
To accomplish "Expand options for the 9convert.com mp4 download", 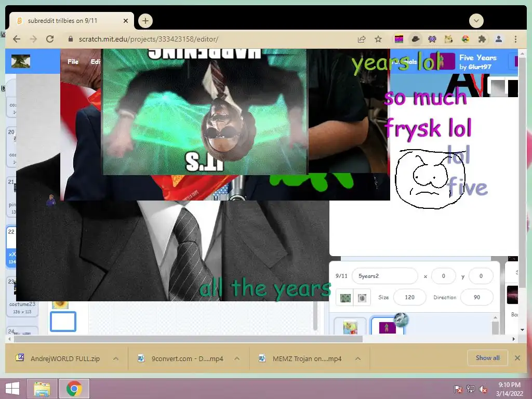I will (237, 358).
